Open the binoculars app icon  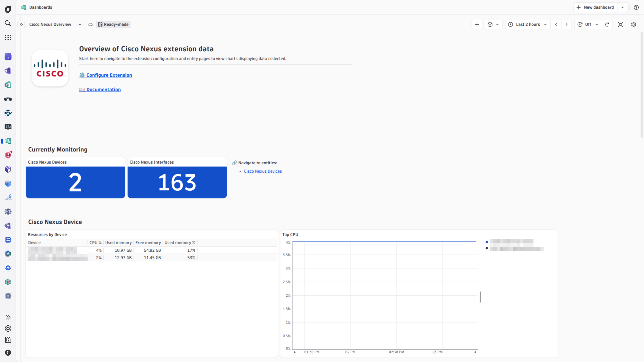(8, 99)
